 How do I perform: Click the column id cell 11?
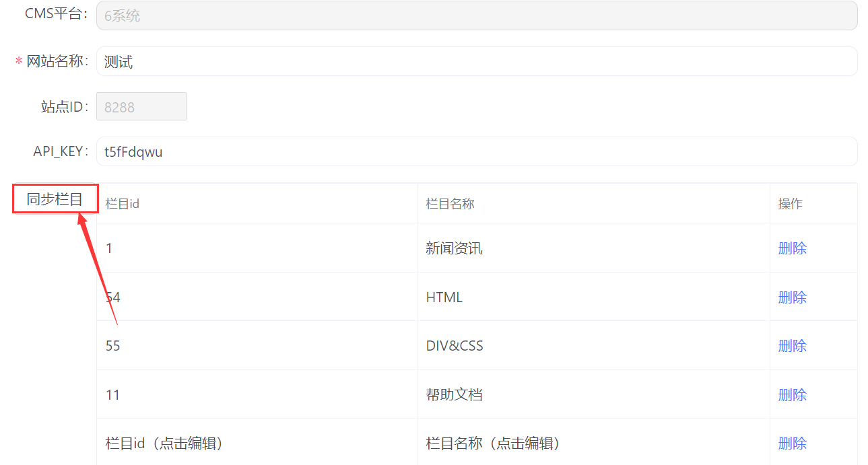pyautogui.click(x=113, y=395)
